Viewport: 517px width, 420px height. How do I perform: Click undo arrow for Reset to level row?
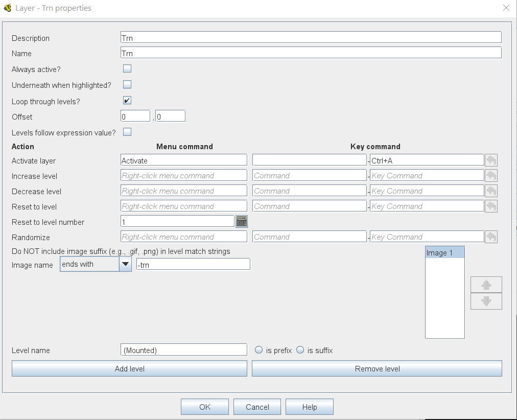tap(491, 206)
